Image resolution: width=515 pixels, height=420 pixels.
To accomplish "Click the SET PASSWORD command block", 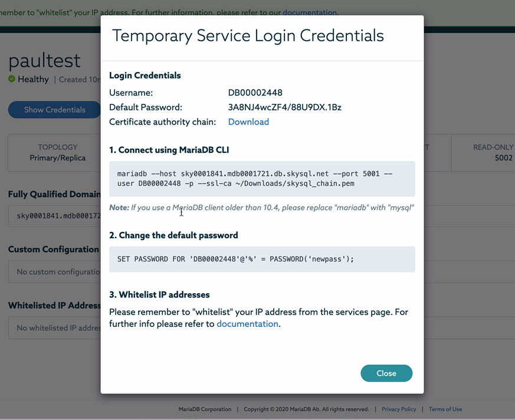I will pos(262,259).
